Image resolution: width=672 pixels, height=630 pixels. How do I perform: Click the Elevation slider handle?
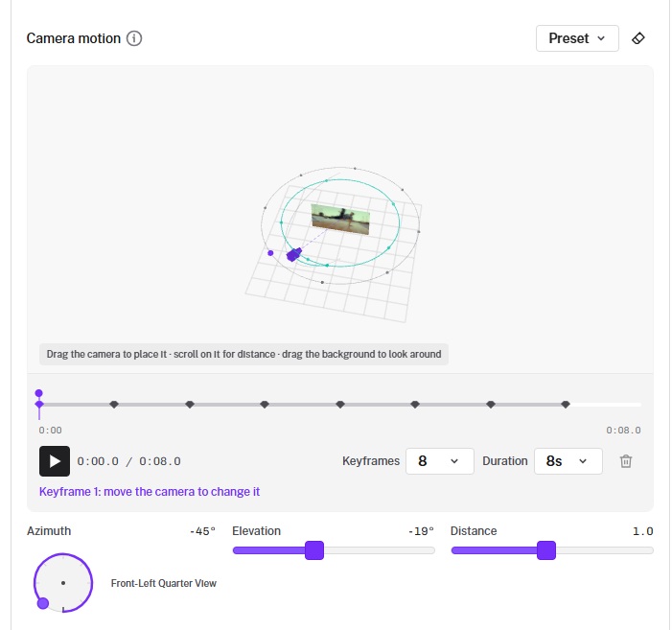click(x=314, y=550)
